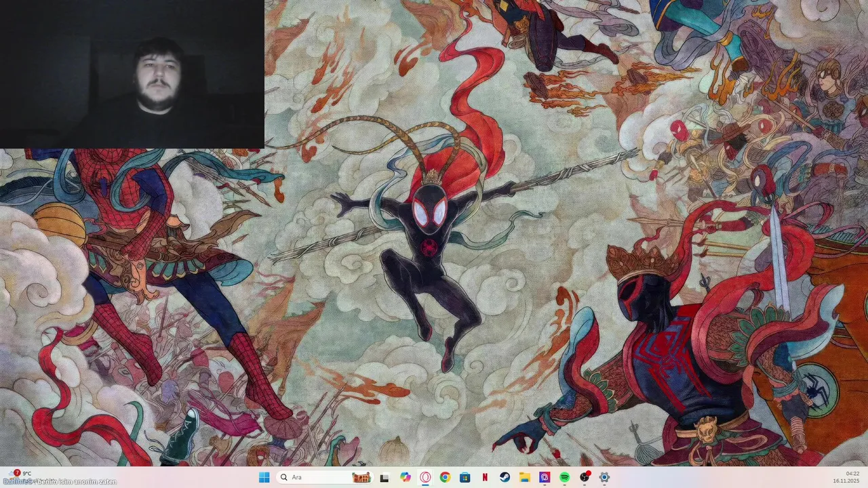Viewport: 868px width, 488px height.
Task: Open Spotify from the taskbar
Action: tap(564, 477)
